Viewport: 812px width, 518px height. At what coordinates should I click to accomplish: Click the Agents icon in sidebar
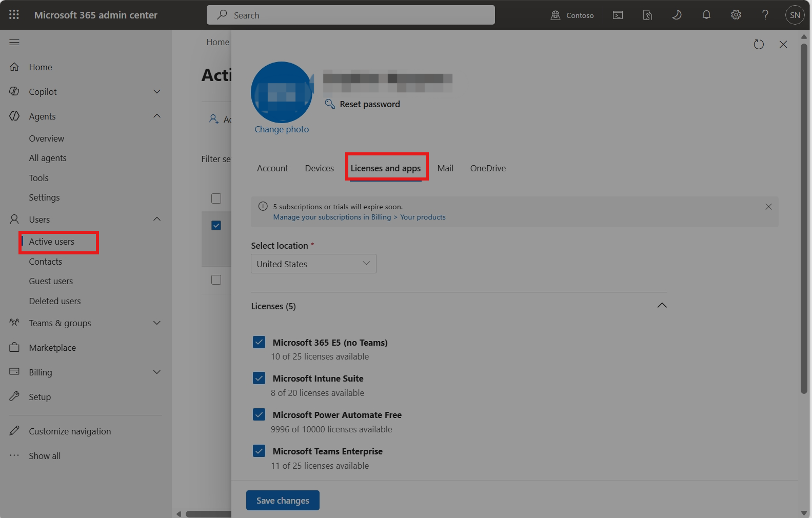[x=14, y=116]
